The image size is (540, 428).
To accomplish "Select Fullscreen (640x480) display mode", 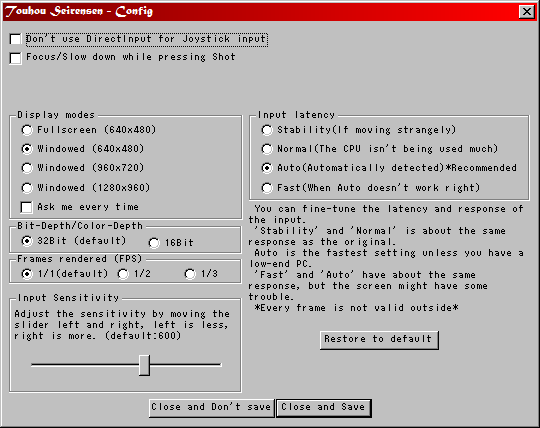I will (27, 130).
